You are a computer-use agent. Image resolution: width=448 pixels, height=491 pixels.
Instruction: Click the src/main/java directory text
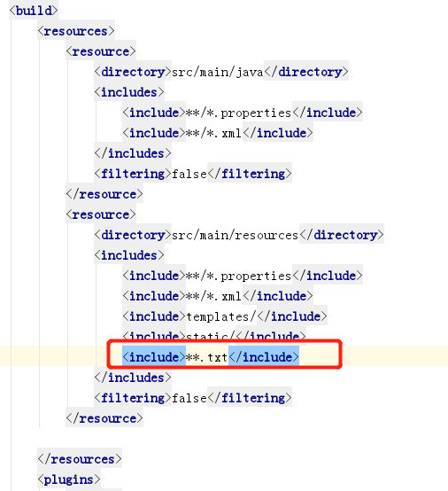tap(218, 72)
